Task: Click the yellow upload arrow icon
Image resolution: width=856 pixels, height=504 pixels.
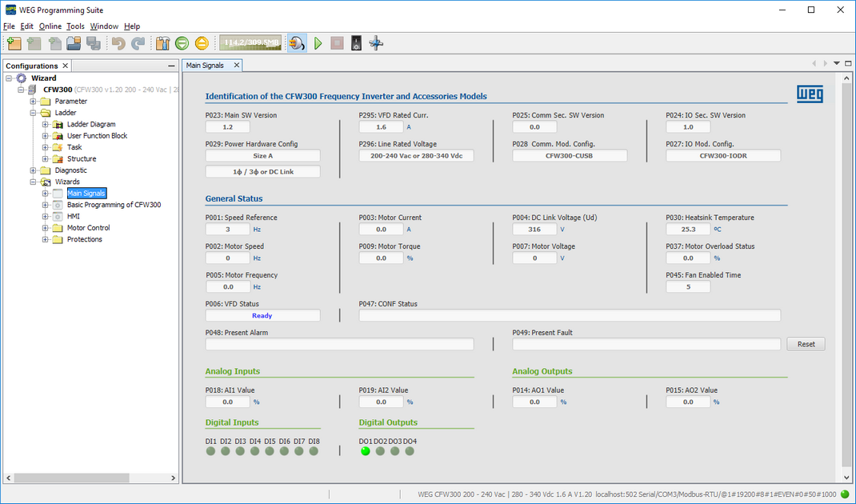Action: coord(202,43)
